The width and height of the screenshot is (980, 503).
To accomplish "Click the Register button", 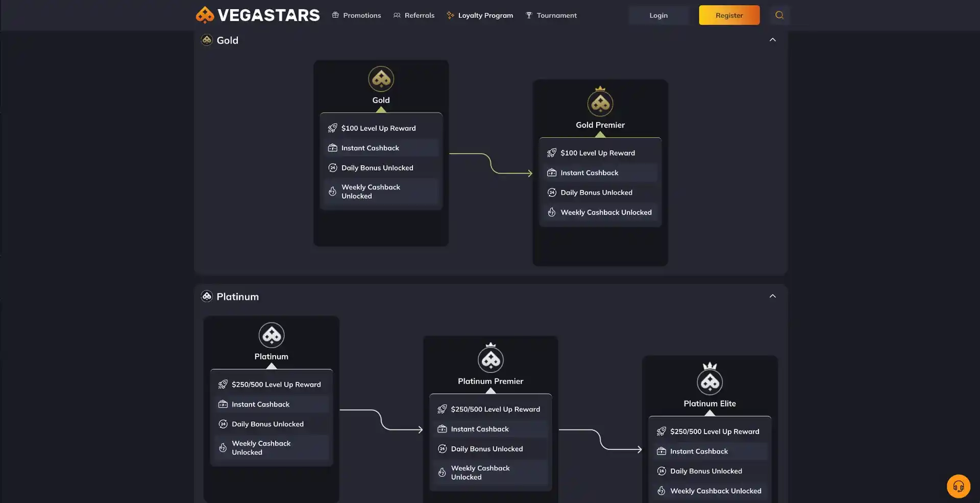I will point(729,15).
